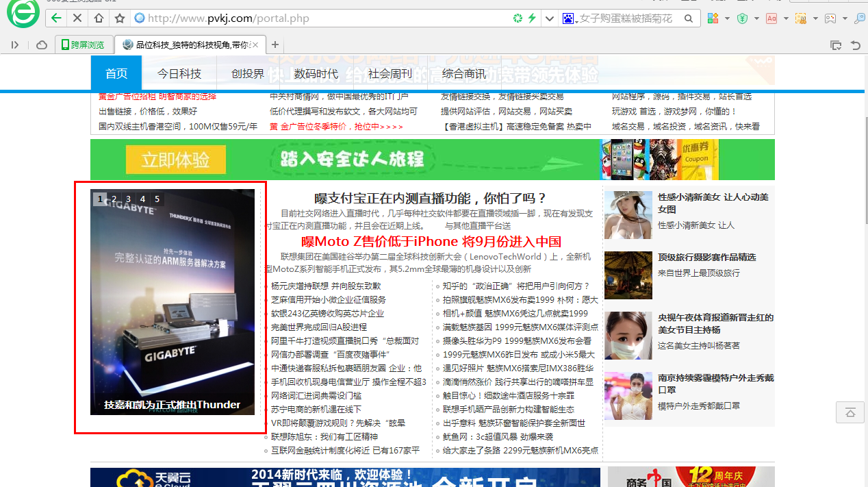This screenshot has height=487, width=868.
Task: Open thumbnail for 南京持续雾霾 article
Action: tap(628, 396)
